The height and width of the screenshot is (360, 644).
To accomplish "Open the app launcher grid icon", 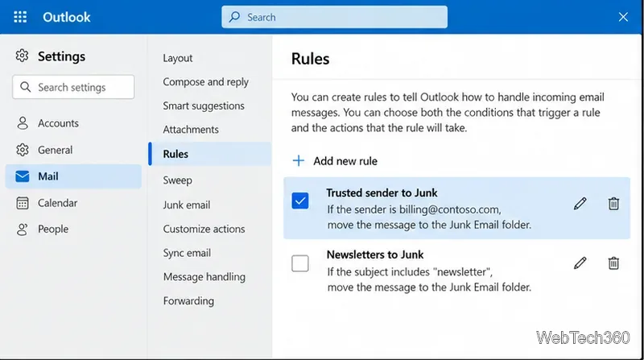I will tap(20, 17).
